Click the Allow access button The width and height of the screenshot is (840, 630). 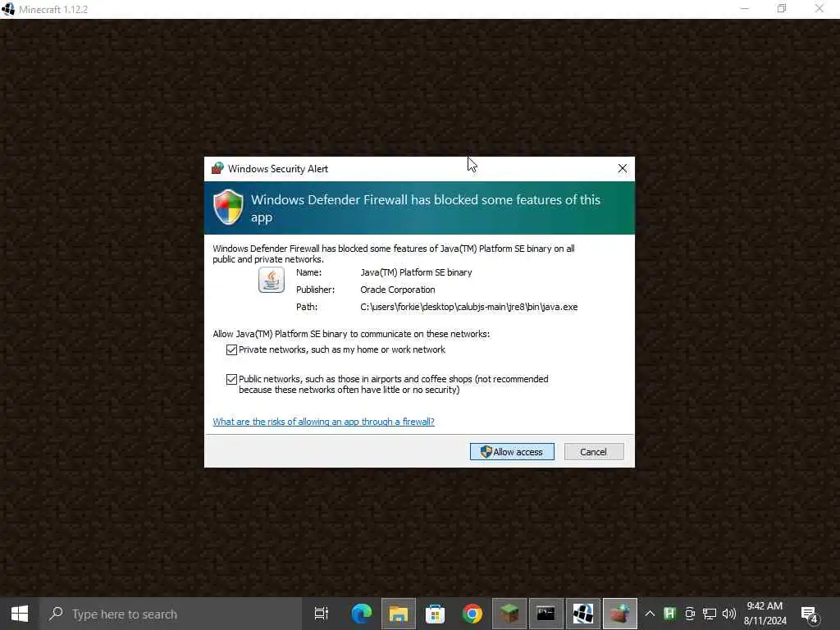[x=512, y=452]
